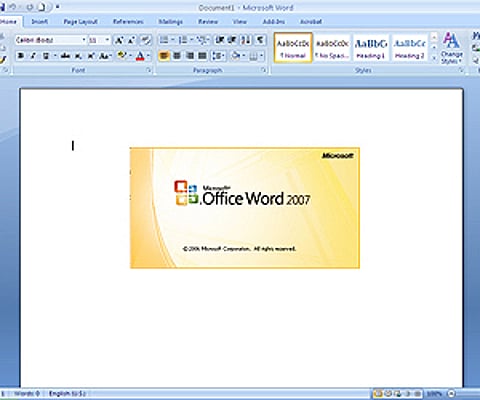Image resolution: width=480 pixels, height=400 pixels.
Task: Apply the Heading 1 style
Action: pos(371,48)
